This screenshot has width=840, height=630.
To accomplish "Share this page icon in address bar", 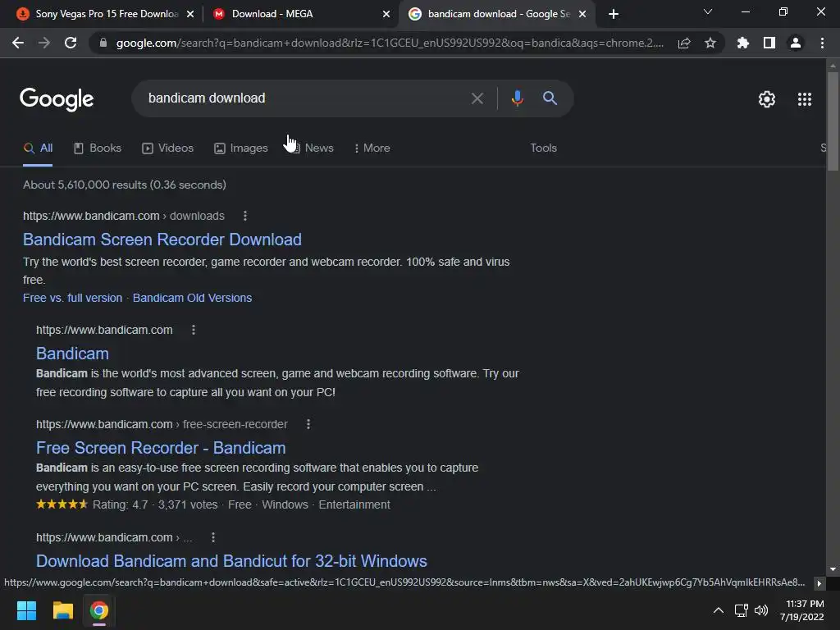I will (x=684, y=43).
